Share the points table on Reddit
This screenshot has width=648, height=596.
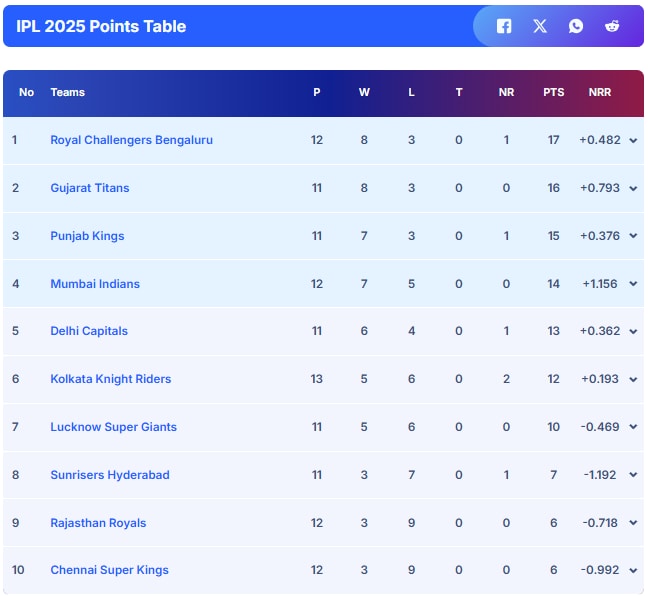point(612,26)
